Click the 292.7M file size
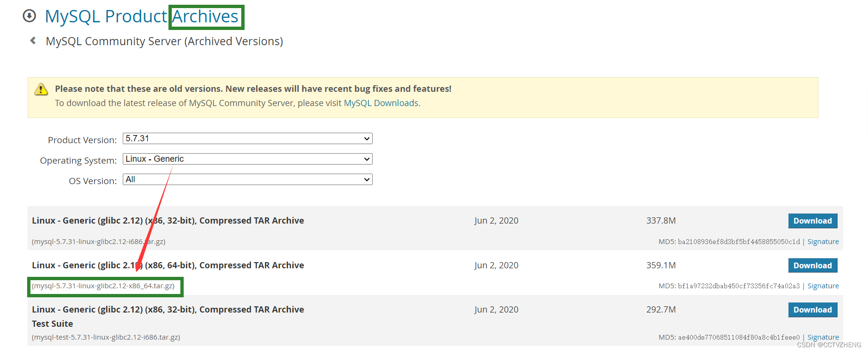The height and width of the screenshot is (352, 868). pos(661,310)
